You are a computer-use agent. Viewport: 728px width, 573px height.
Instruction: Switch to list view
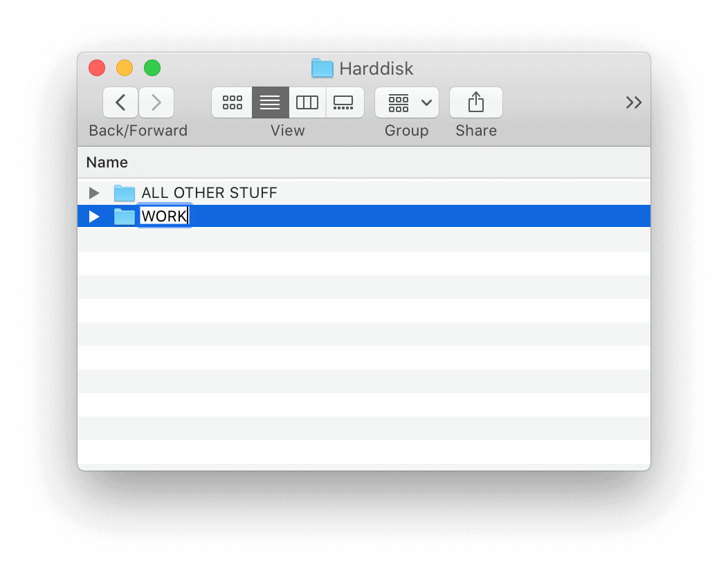(x=270, y=102)
